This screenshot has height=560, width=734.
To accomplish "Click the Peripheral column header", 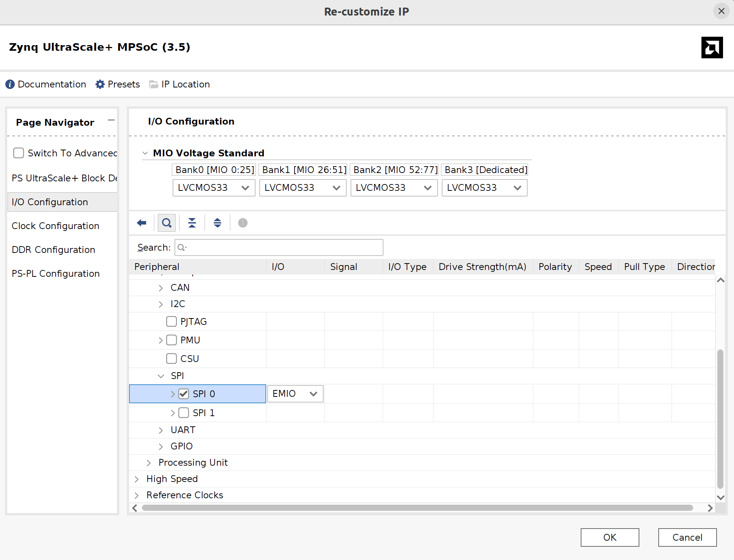I will [198, 267].
